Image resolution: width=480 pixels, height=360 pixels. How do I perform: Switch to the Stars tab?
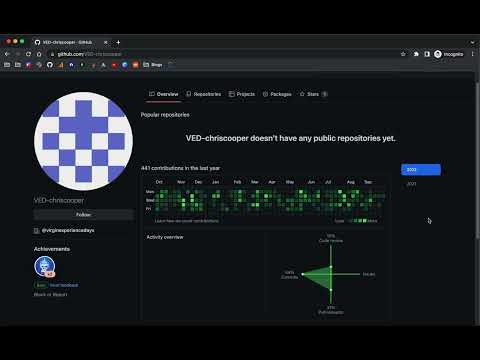click(x=313, y=94)
